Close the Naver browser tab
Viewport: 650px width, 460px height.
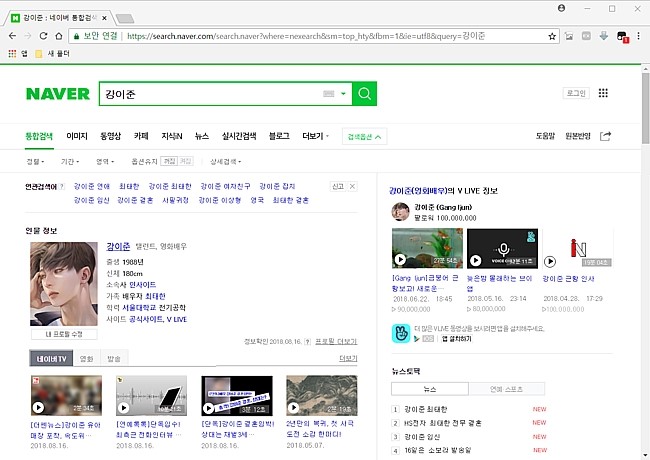pos(104,18)
